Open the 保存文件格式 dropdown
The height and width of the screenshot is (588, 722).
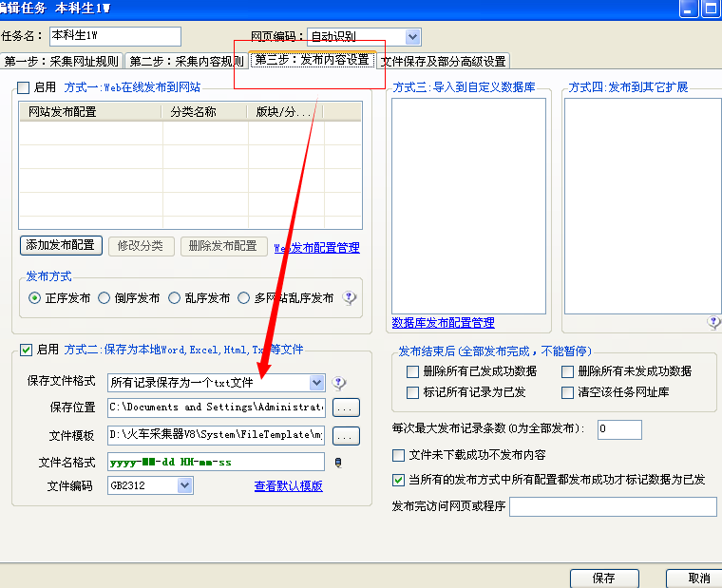(316, 383)
